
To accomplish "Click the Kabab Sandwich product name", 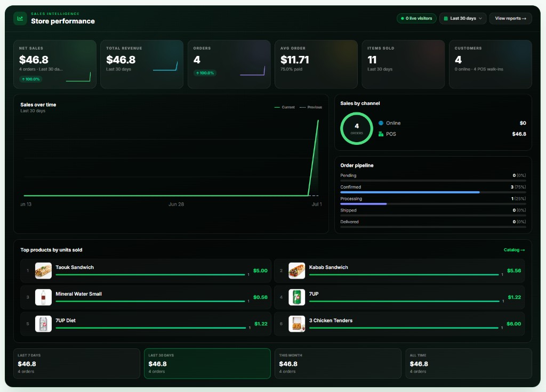I will tap(328, 267).
